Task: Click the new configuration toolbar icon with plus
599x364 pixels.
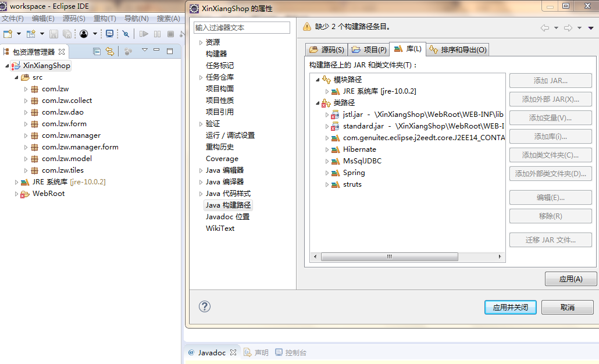Action: (x=31, y=34)
